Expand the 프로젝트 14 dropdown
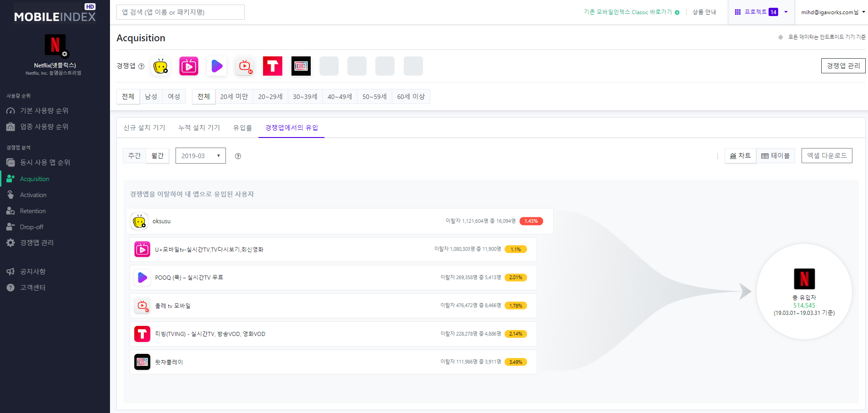The height and width of the screenshot is (413, 868). [x=761, y=12]
